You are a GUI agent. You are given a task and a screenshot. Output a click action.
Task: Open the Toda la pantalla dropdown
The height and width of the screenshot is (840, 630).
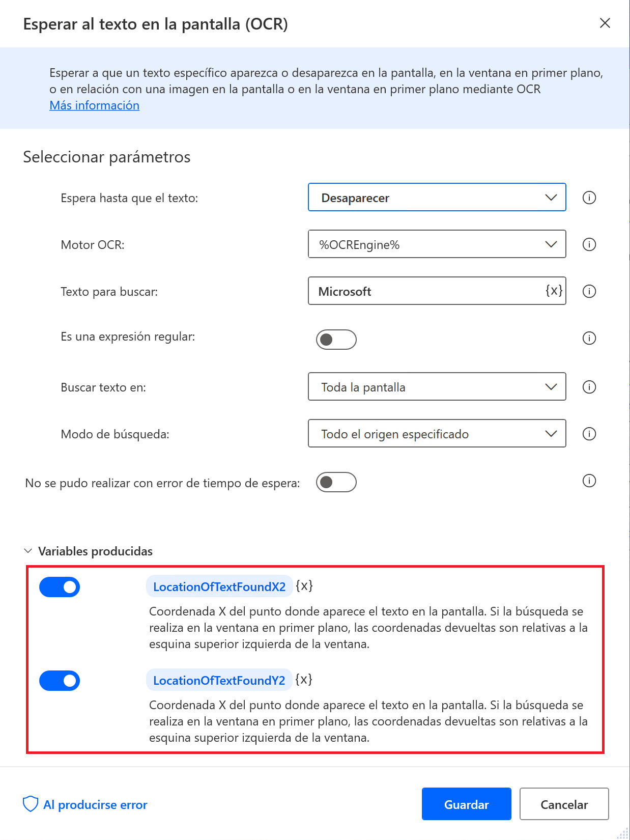pyautogui.click(x=437, y=386)
